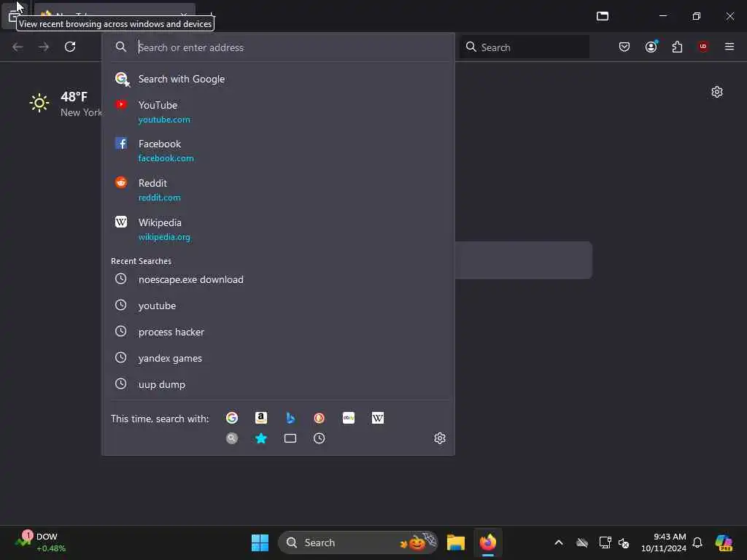Click the picture-in-picture window icon in title bar
The width and height of the screenshot is (747, 560).
point(603,16)
